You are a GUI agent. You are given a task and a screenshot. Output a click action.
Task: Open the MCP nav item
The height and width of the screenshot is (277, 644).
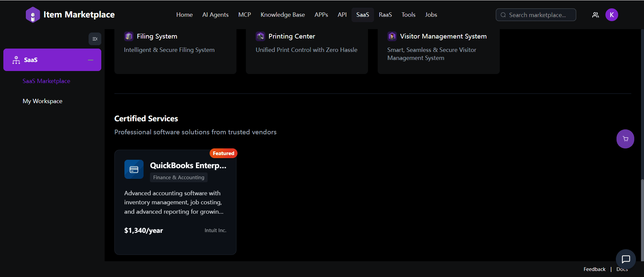[245, 15]
